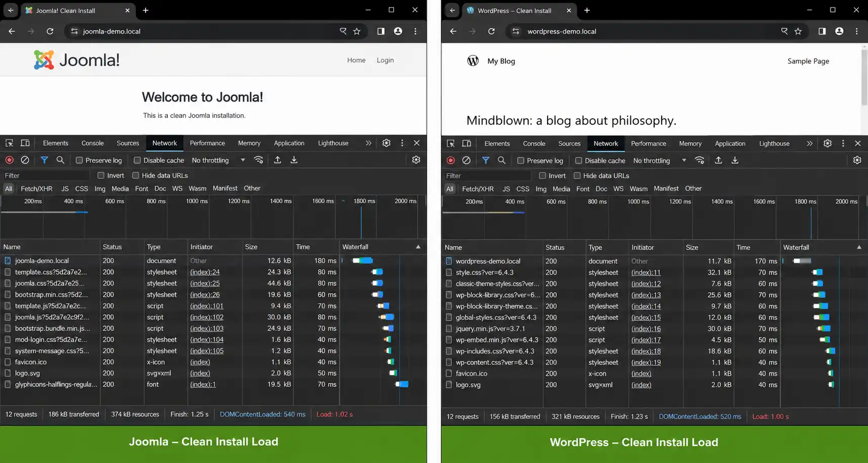Open search icon in WordPress Network panel
This screenshot has width=868, height=463.
501,161
